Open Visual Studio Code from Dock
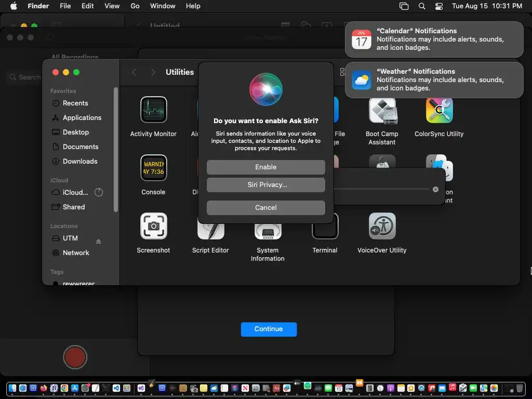This screenshot has width=532, height=399. [x=116, y=388]
